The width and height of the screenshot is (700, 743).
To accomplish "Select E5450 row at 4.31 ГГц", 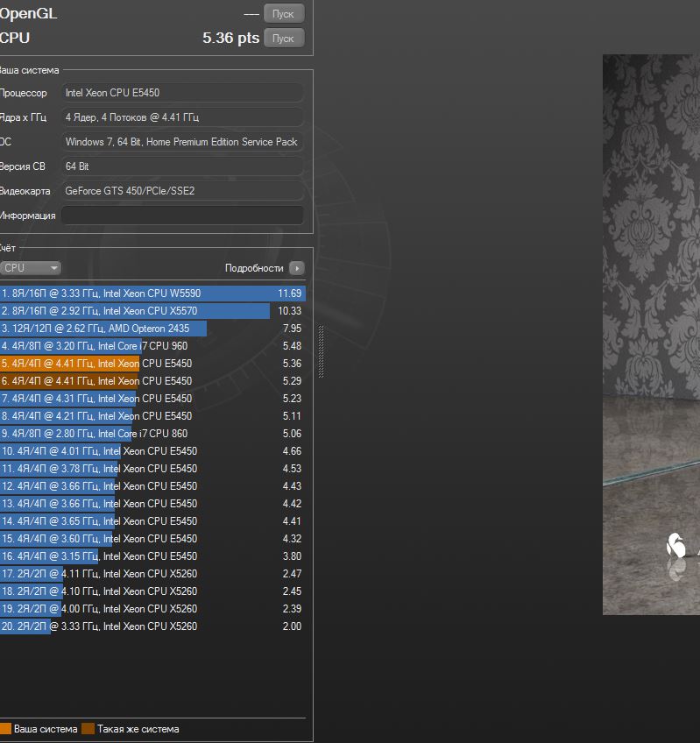I will 152,399.
